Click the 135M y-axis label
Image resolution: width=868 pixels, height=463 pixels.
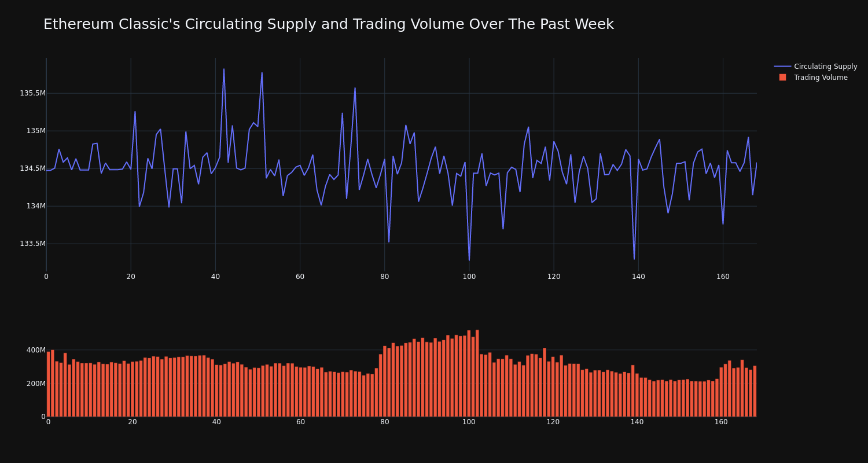click(x=36, y=131)
